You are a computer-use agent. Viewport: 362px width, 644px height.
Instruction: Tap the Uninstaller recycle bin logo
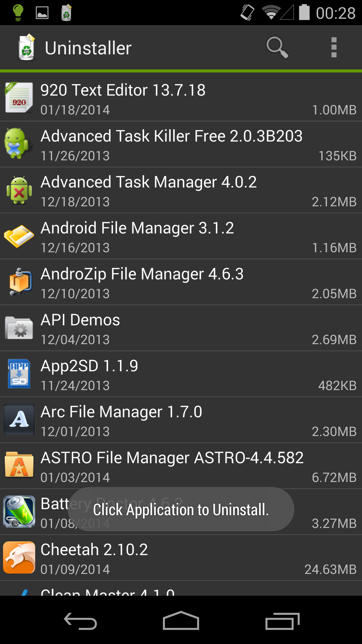coord(26,48)
